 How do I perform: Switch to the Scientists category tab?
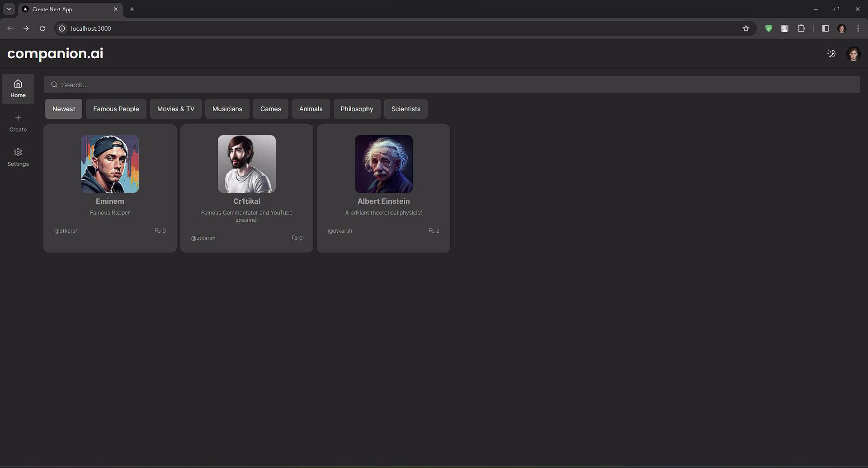406,108
